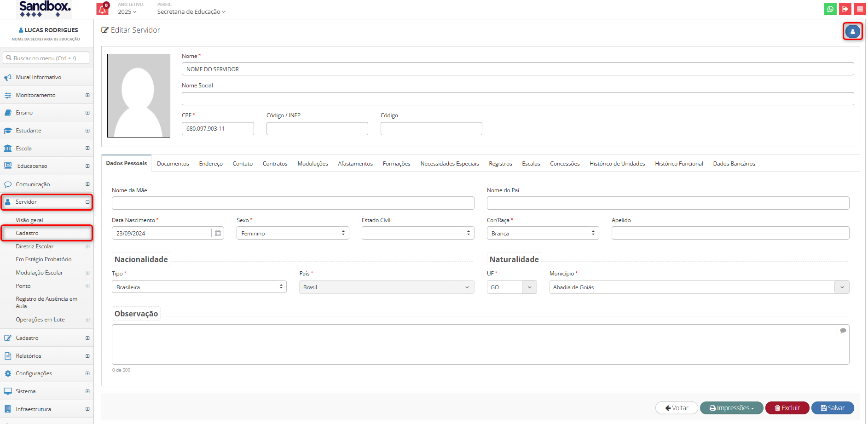Image resolution: width=868 pixels, height=424 pixels.
Task: Switch to the Documentos tab
Action: [173, 164]
